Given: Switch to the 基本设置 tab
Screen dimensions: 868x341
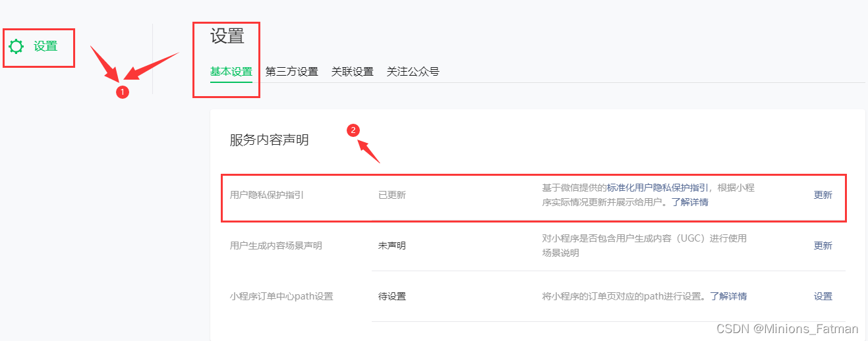Looking at the screenshot, I should pyautogui.click(x=231, y=72).
